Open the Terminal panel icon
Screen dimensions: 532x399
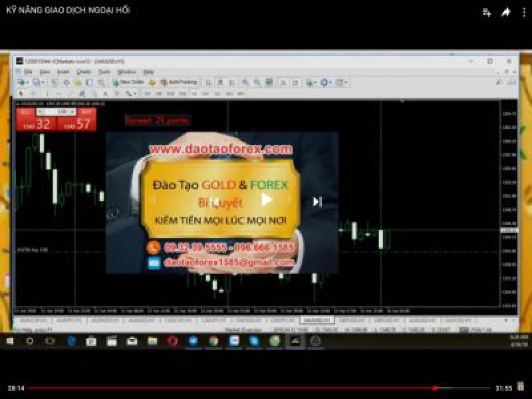coord(89,82)
